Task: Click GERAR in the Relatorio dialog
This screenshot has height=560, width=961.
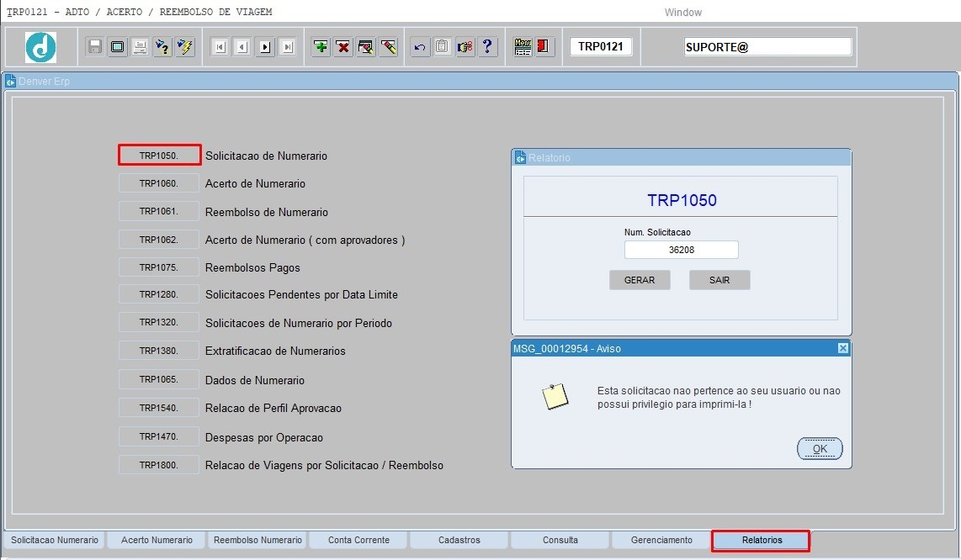Action: [640, 280]
